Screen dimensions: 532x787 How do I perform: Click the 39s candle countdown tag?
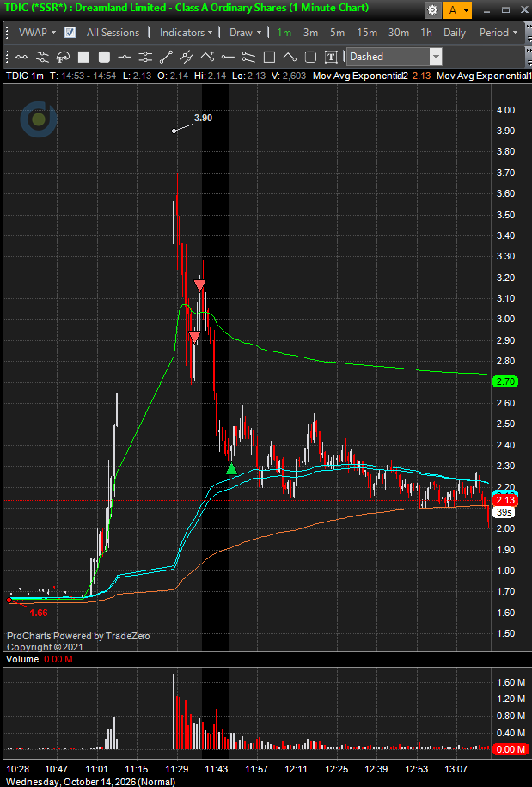point(504,512)
